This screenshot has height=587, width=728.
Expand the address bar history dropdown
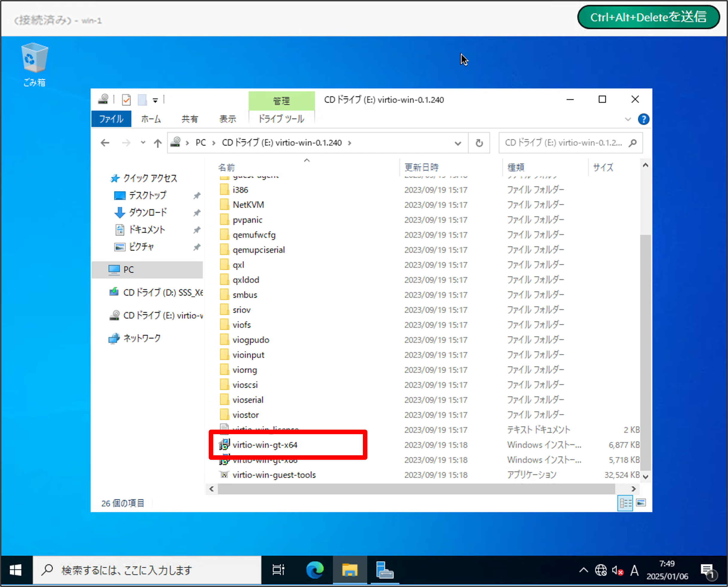pyautogui.click(x=458, y=143)
